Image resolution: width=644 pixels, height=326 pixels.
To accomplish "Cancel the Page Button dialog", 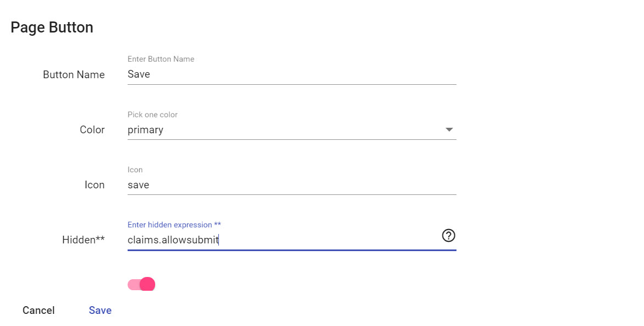I will [38, 311].
